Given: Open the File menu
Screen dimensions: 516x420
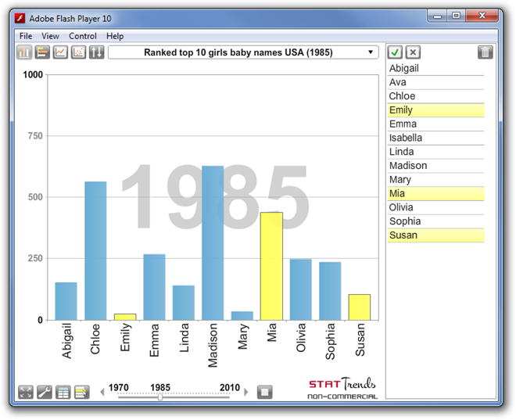Looking at the screenshot, I should (x=26, y=36).
